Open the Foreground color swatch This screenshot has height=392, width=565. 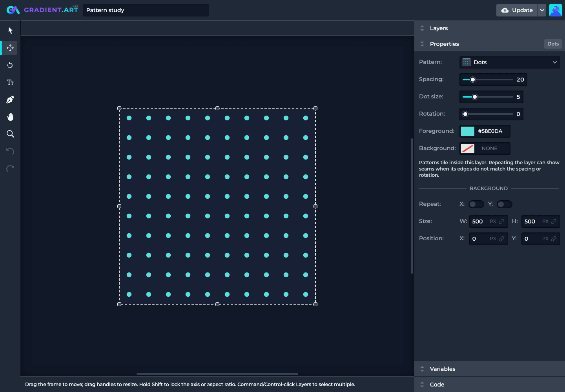coord(468,131)
